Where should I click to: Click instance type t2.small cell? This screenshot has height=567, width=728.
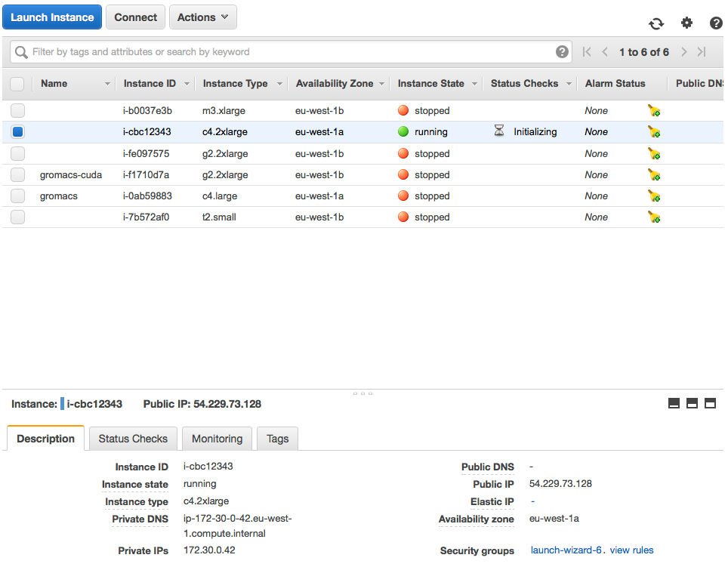pyautogui.click(x=219, y=217)
